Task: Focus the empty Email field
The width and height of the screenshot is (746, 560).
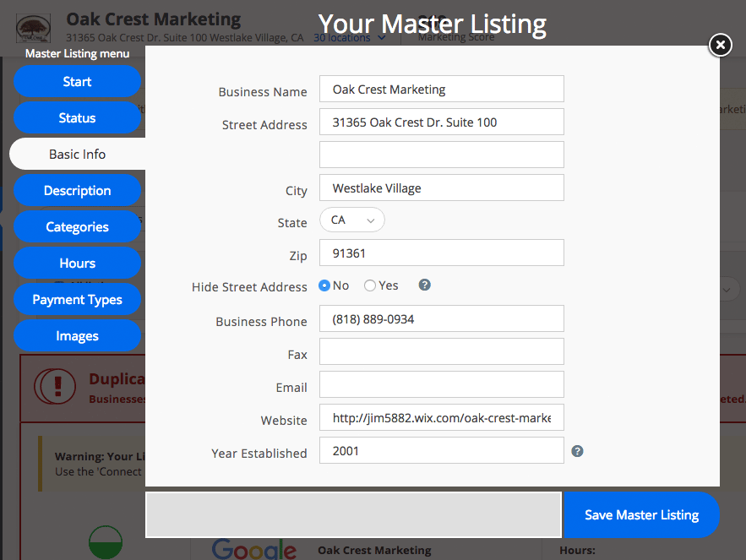Action: (442, 384)
